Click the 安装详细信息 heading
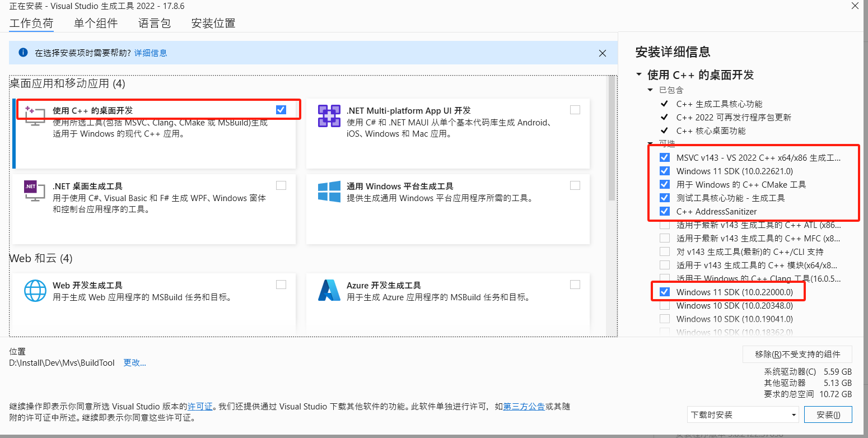Image resolution: width=868 pixels, height=438 pixels. (673, 52)
